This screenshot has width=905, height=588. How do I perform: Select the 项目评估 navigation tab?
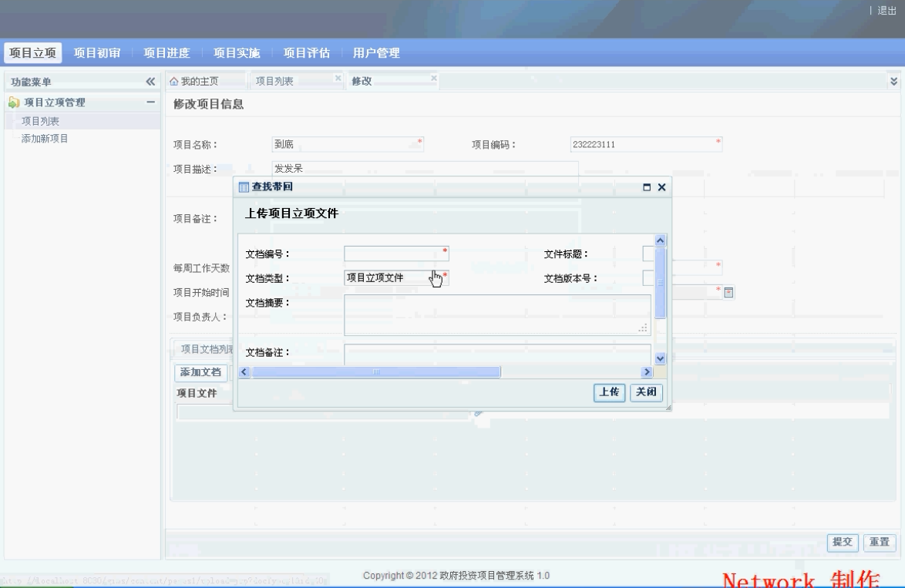307,52
